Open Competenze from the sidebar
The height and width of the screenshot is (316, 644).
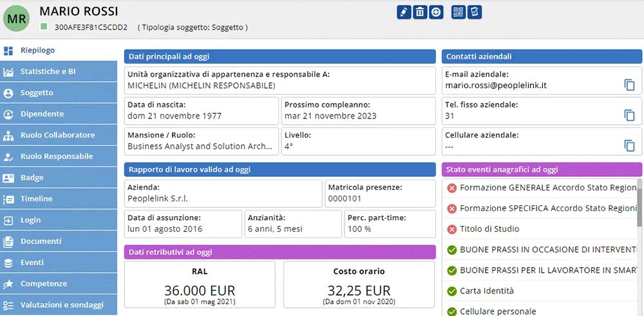[59, 284]
